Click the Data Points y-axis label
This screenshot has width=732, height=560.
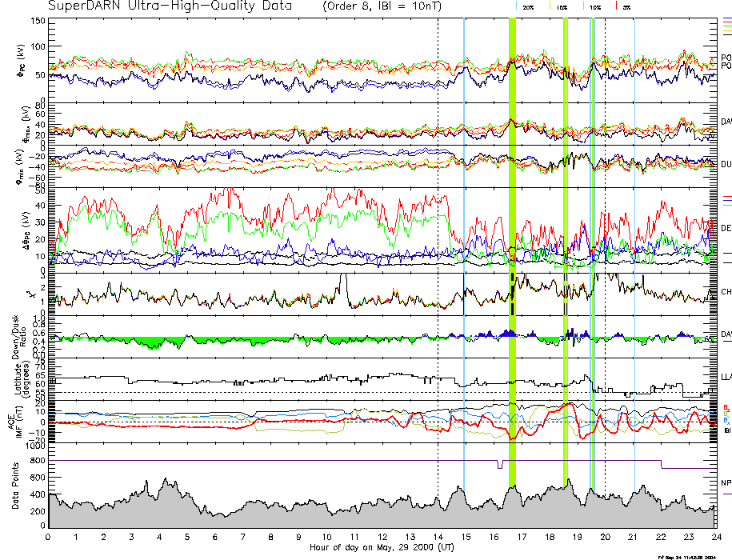coord(16,490)
